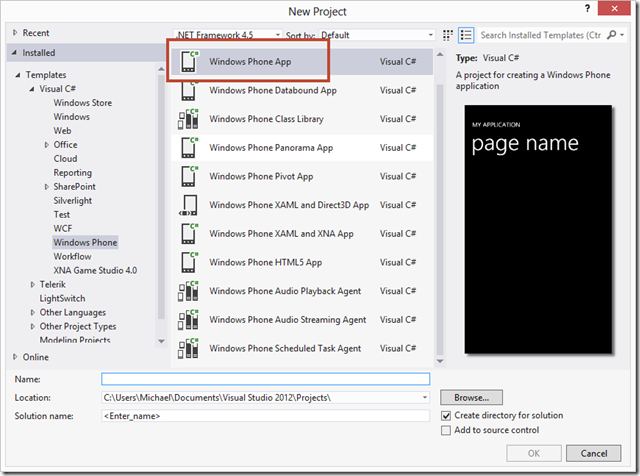Image resolution: width=640 pixels, height=476 pixels.
Task: Select Windows Phone template category
Action: (x=85, y=242)
